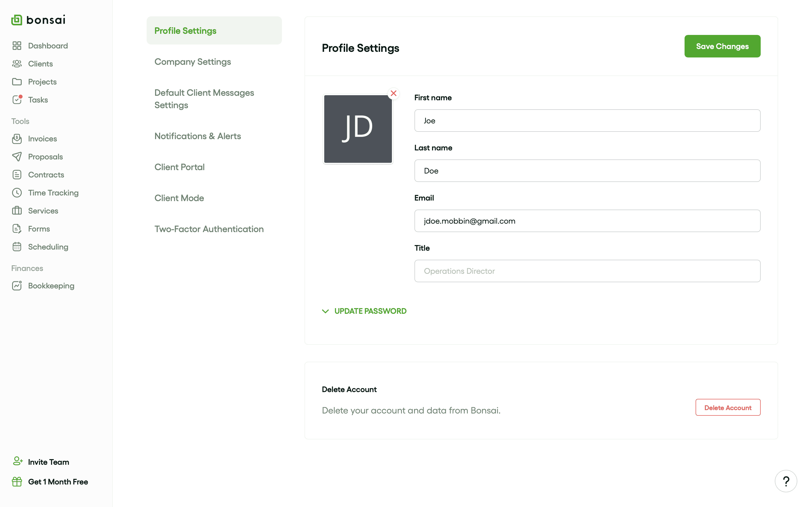Click into the Email field
Image resolution: width=812 pixels, height=507 pixels.
click(587, 221)
